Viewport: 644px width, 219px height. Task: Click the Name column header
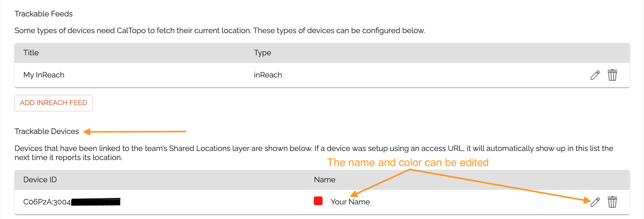324,179
